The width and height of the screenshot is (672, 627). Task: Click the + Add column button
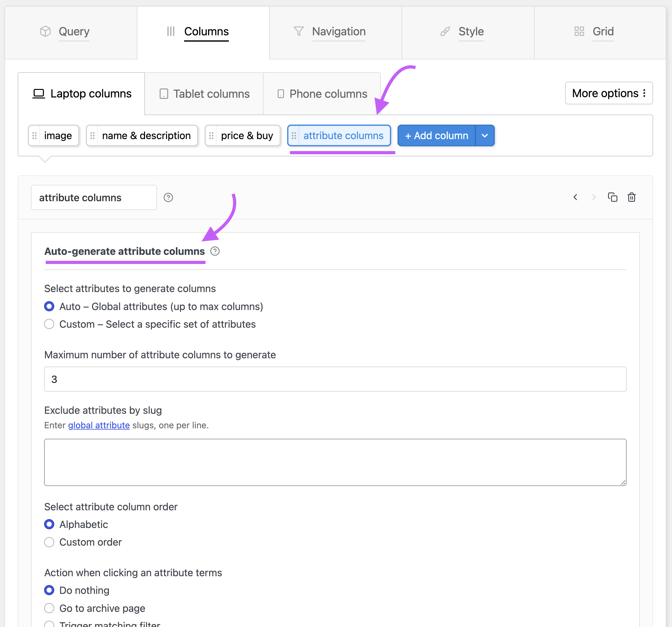(x=437, y=136)
